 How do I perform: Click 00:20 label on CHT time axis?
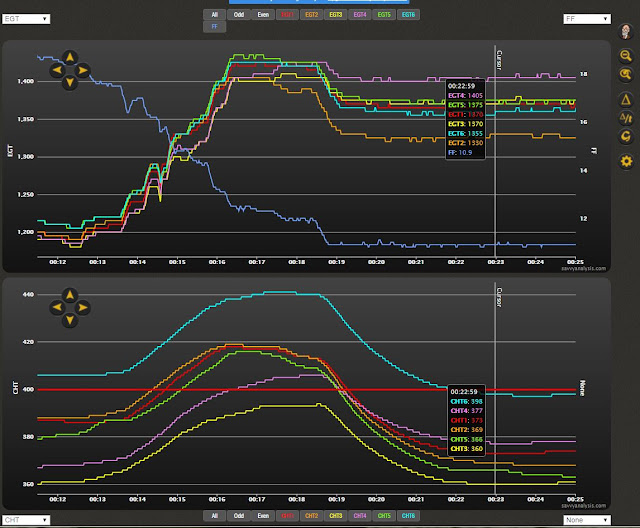[x=376, y=499]
